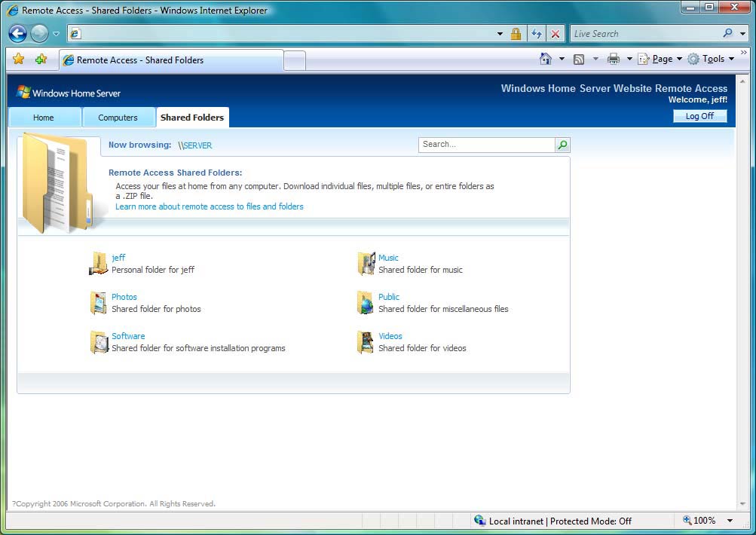The height and width of the screenshot is (535, 756).
Task: Open the Music shared folder icon
Action: pyautogui.click(x=366, y=264)
